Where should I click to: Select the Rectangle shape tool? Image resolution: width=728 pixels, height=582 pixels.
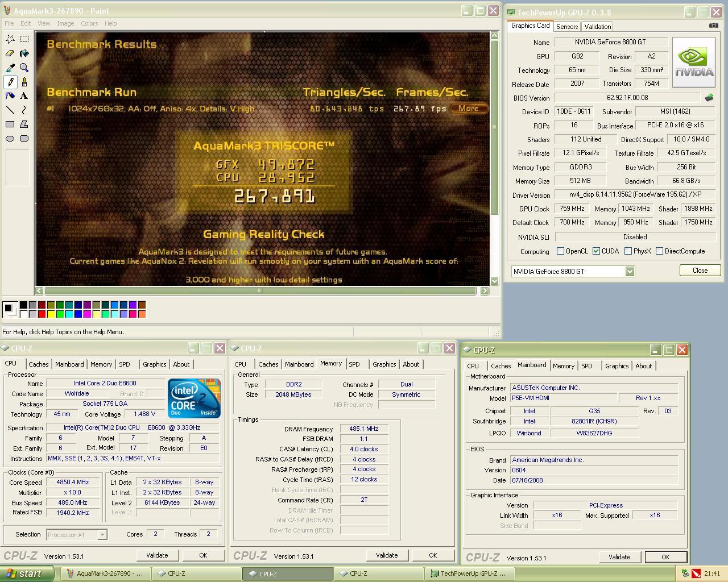coord(10,124)
